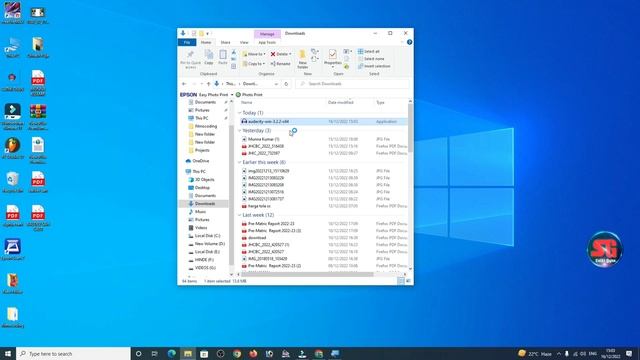This screenshot has height=360, width=640.
Task: Go up one level with Up arrow
Action: tap(208, 84)
